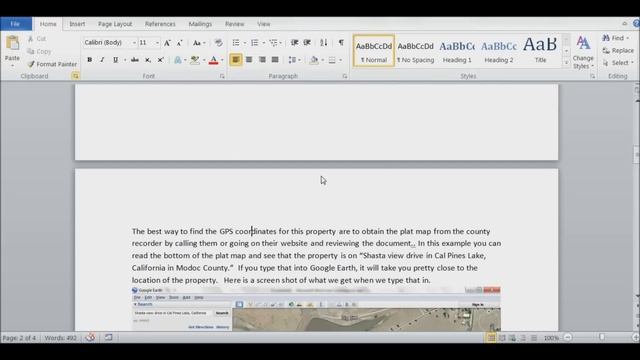Toggle Show/Hide paragraph marks
Screen dimensions: 640x360
pos(341,42)
